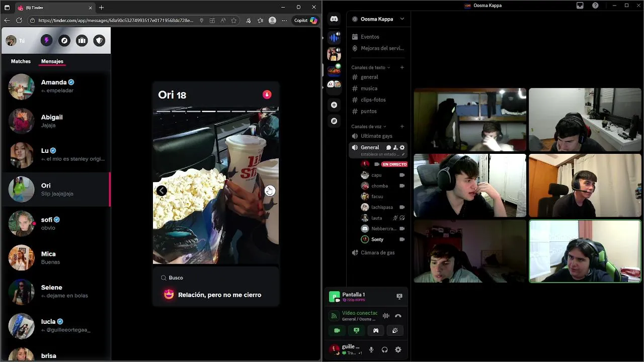The image size is (644, 362).
Task: Open the Tinder Explore compass icon
Action: click(x=64, y=41)
